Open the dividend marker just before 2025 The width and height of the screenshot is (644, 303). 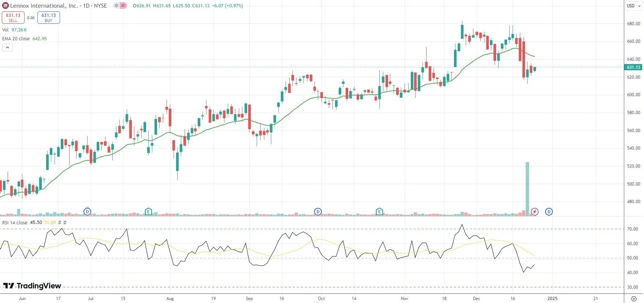coord(549,212)
